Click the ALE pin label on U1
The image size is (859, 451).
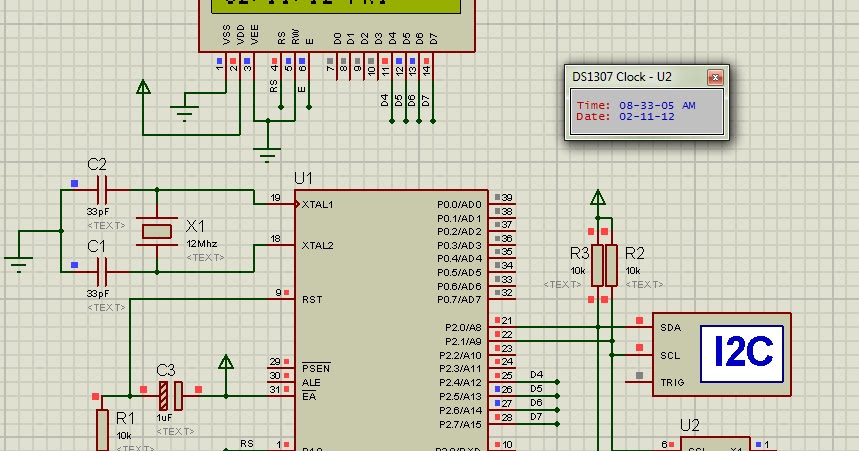(311, 383)
